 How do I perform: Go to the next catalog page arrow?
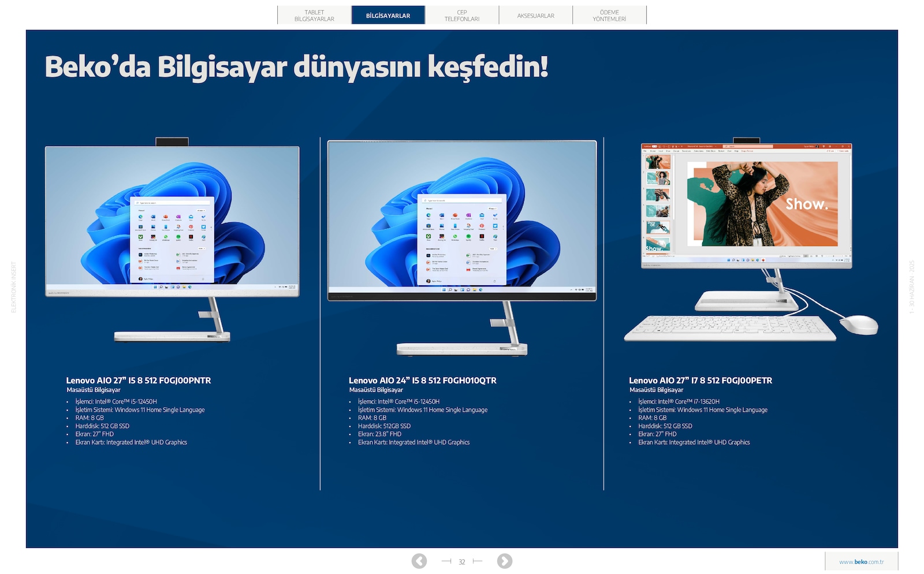click(x=505, y=561)
